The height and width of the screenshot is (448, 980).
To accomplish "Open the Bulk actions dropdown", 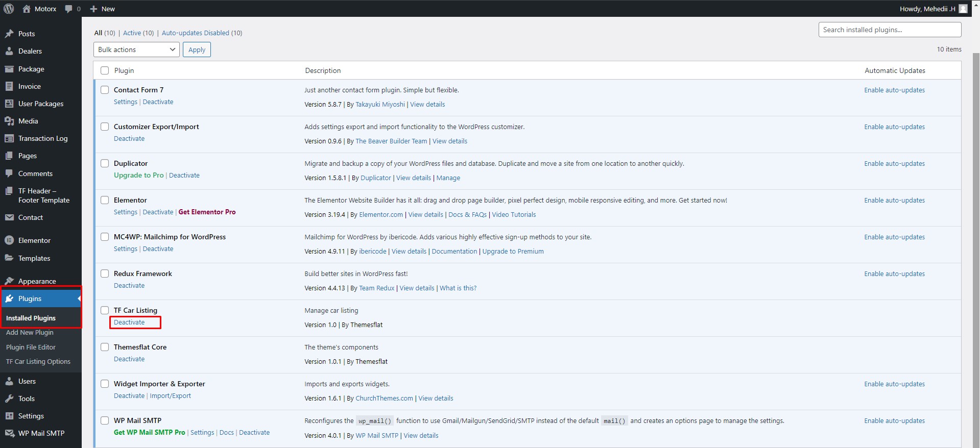I will click(136, 49).
